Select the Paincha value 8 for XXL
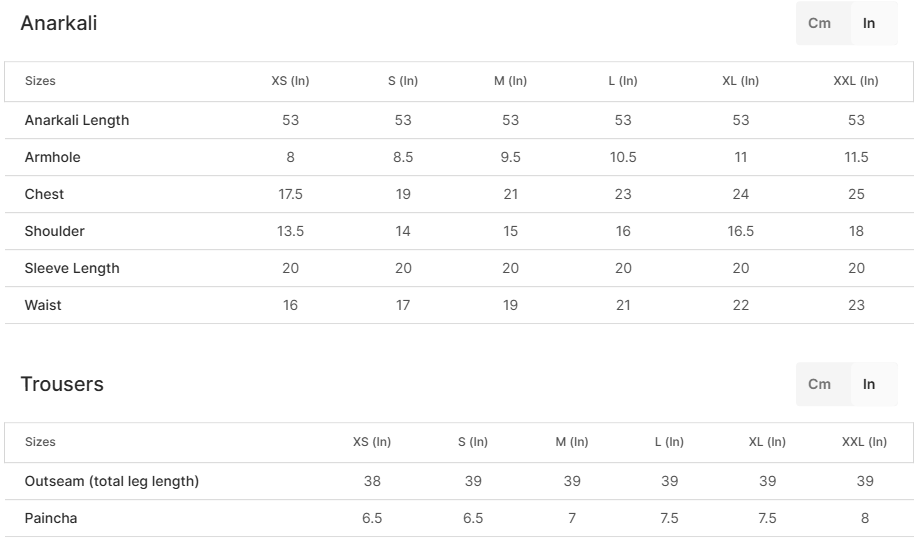This screenshot has height=545, width=923. pos(865,518)
